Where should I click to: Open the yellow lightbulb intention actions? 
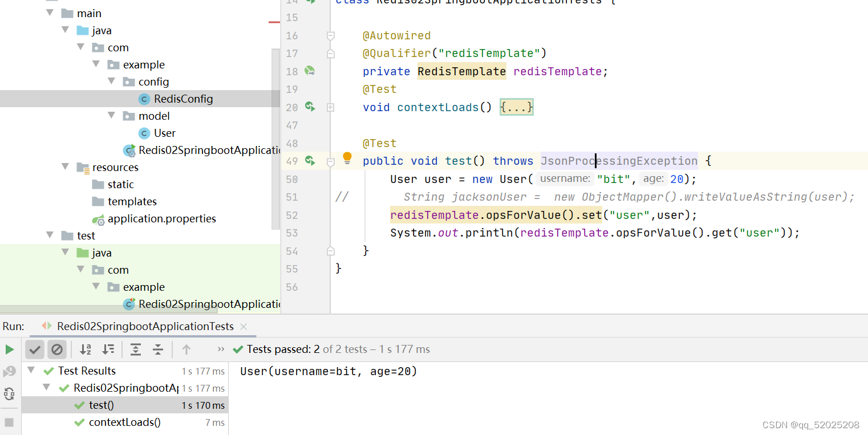[347, 159]
